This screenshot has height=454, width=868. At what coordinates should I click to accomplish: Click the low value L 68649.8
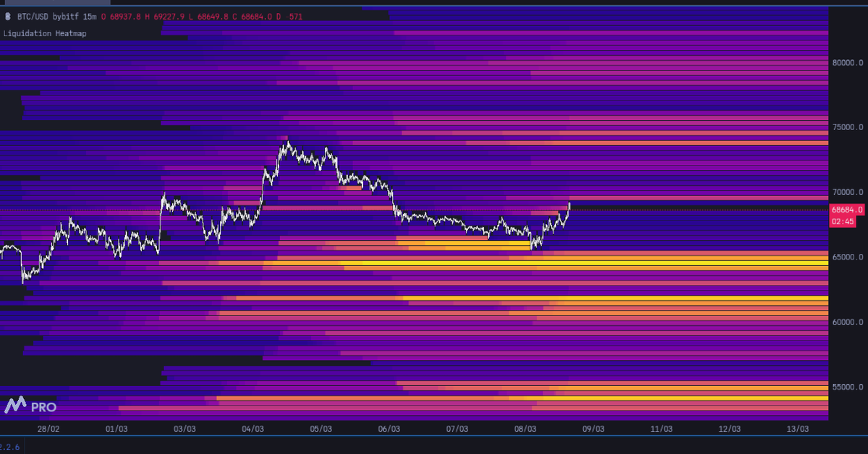(x=210, y=15)
